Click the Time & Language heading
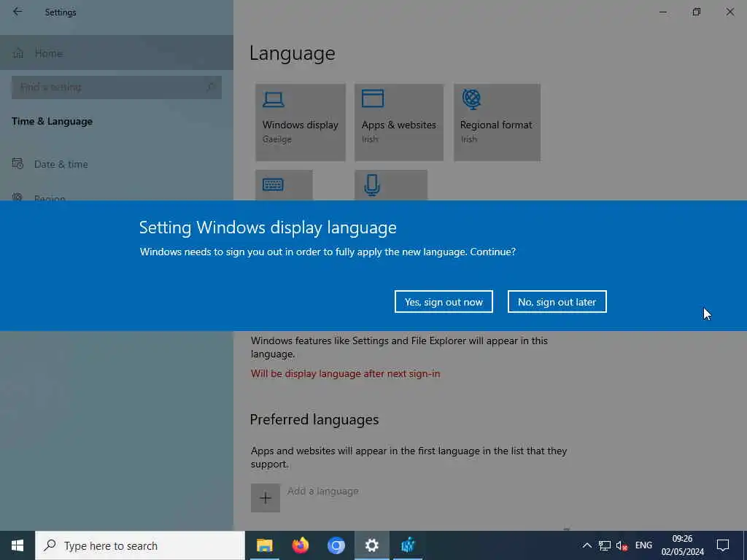747x560 pixels. pyautogui.click(x=52, y=122)
